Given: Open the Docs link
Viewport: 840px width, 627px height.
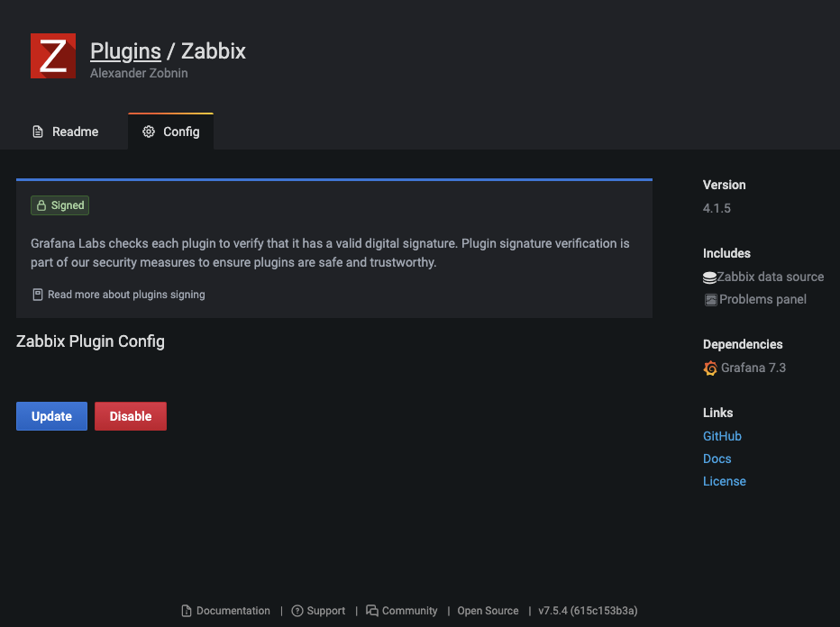Looking at the screenshot, I should pyautogui.click(x=717, y=459).
